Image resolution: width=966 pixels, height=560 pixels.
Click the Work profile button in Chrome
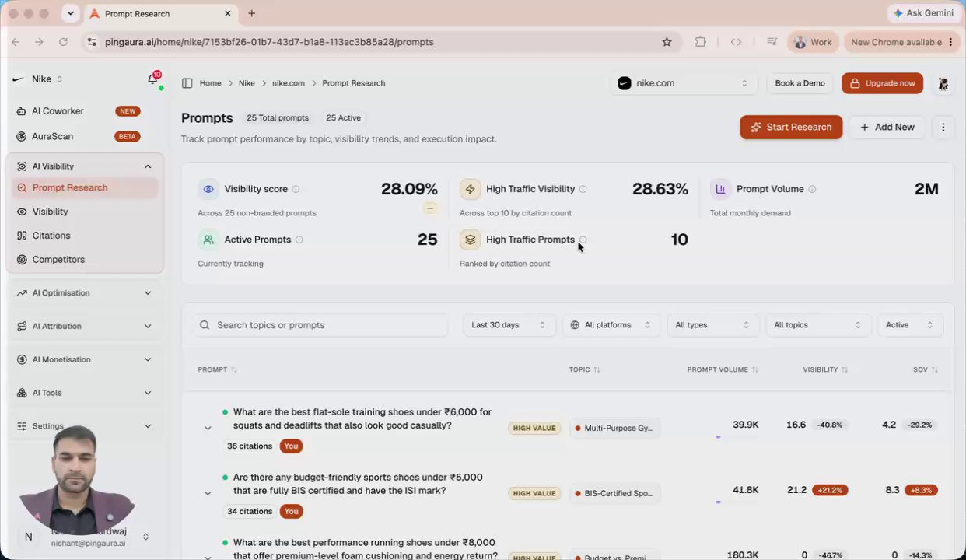pos(813,42)
